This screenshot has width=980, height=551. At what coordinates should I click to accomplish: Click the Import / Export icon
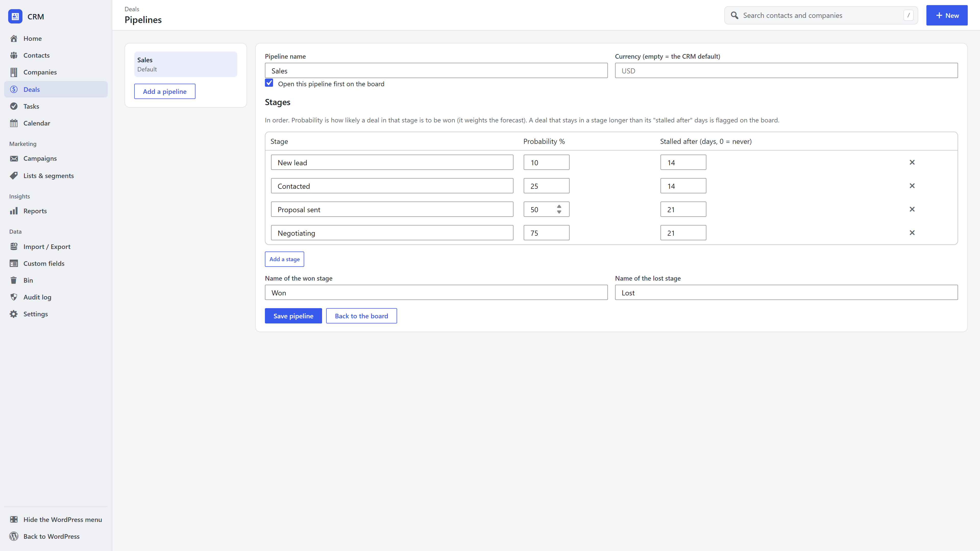(14, 246)
